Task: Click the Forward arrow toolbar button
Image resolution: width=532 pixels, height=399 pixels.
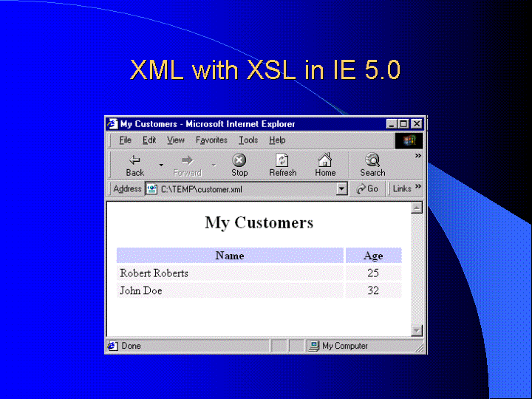Action: 187,166
